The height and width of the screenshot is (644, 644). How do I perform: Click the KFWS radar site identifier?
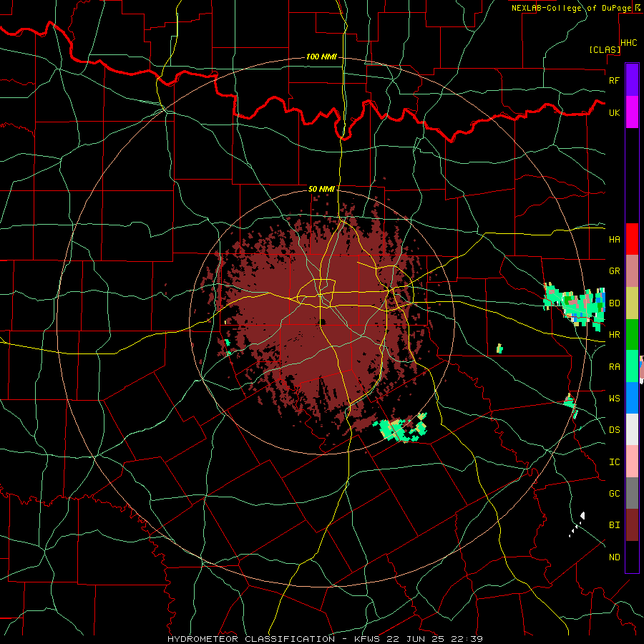(365, 639)
